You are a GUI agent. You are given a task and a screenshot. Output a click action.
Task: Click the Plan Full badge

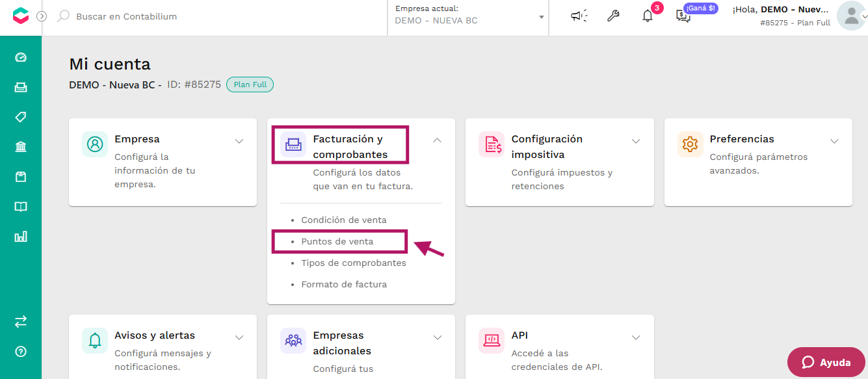(x=250, y=85)
